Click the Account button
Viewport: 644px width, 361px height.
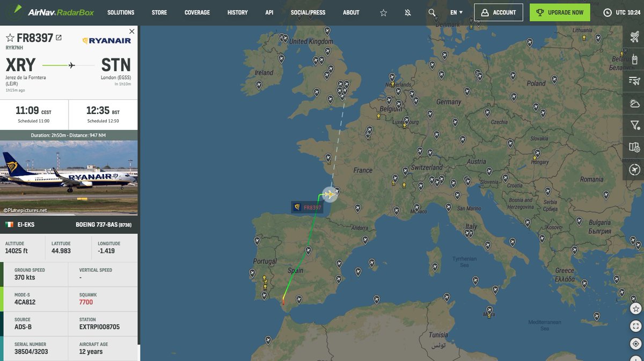click(499, 12)
